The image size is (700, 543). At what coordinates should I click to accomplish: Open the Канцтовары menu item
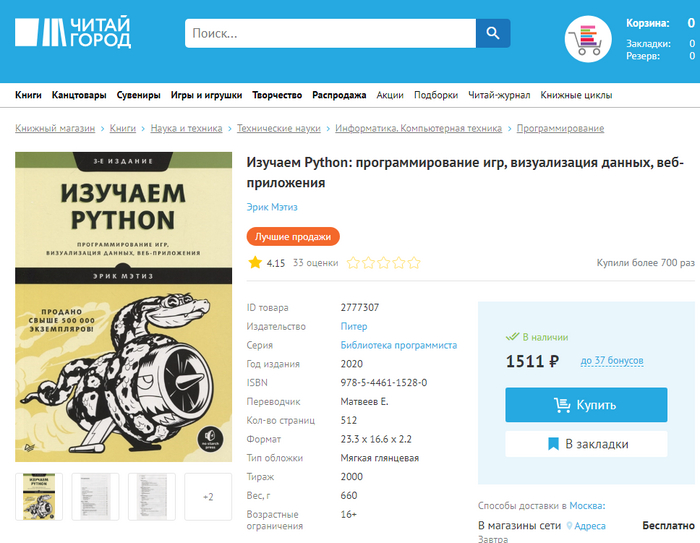pyautogui.click(x=79, y=95)
